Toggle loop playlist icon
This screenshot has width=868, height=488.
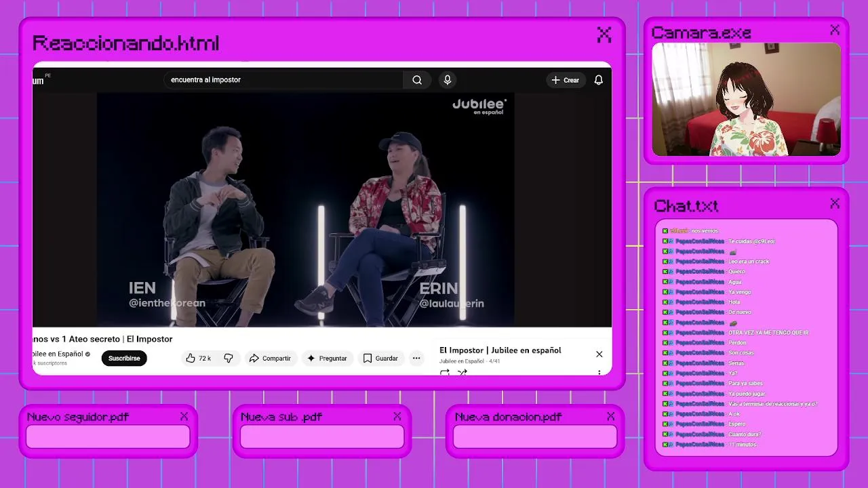coord(445,372)
